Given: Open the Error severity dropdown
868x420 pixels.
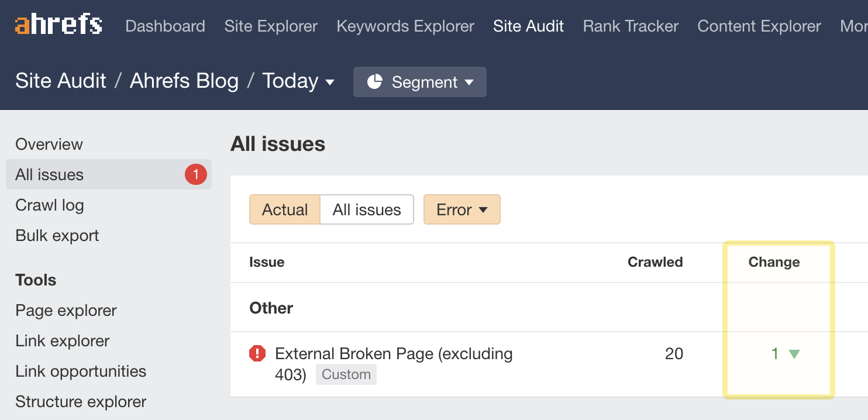Looking at the screenshot, I should point(462,209).
